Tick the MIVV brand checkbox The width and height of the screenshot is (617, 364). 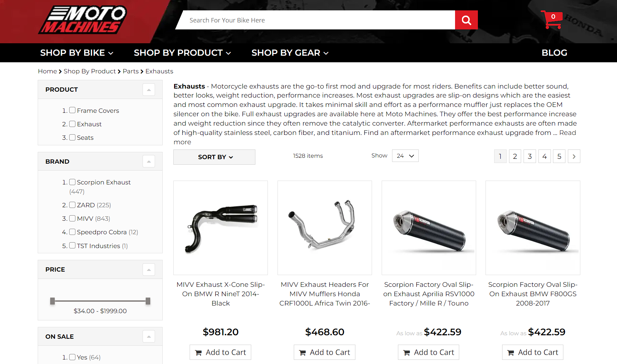pyautogui.click(x=72, y=218)
